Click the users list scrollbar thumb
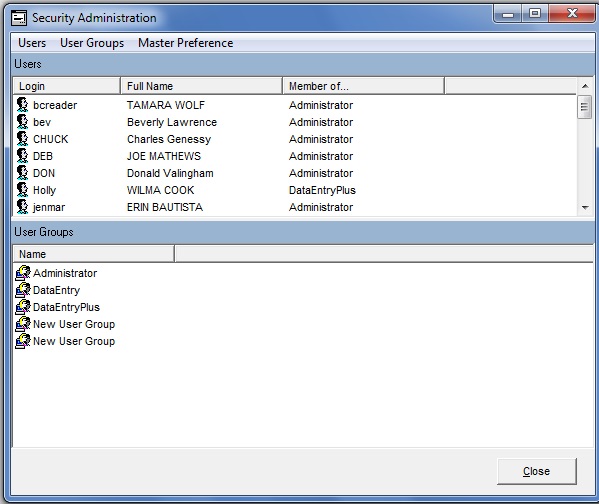 click(x=584, y=107)
